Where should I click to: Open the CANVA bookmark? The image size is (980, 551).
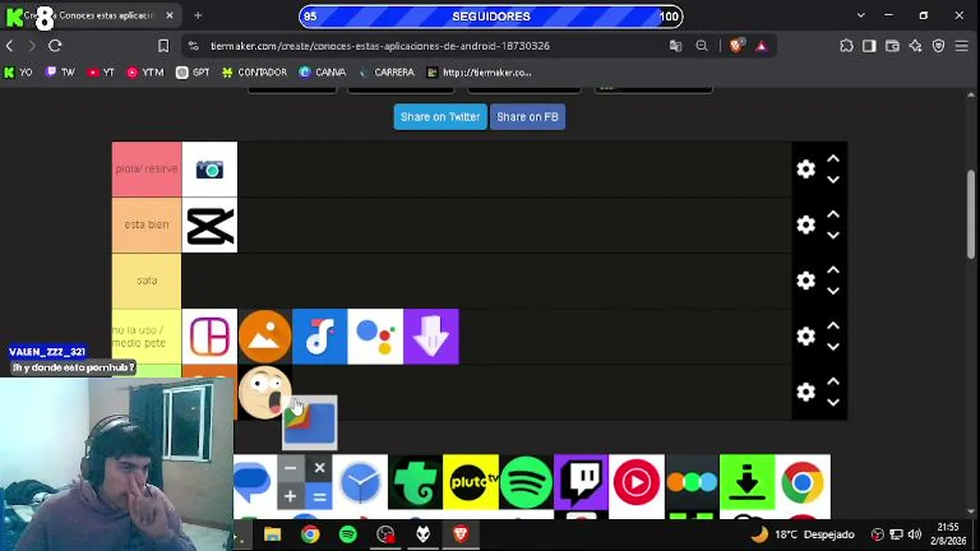pyautogui.click(x=323, y=73)
